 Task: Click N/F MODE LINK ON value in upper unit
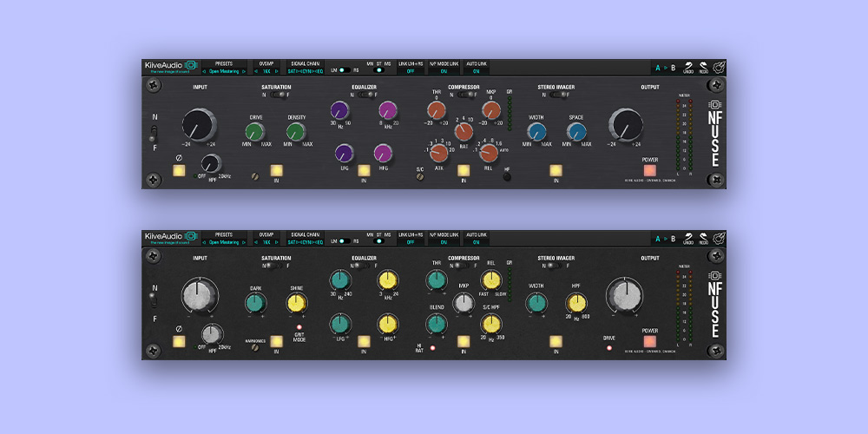[x=444, y=71]
